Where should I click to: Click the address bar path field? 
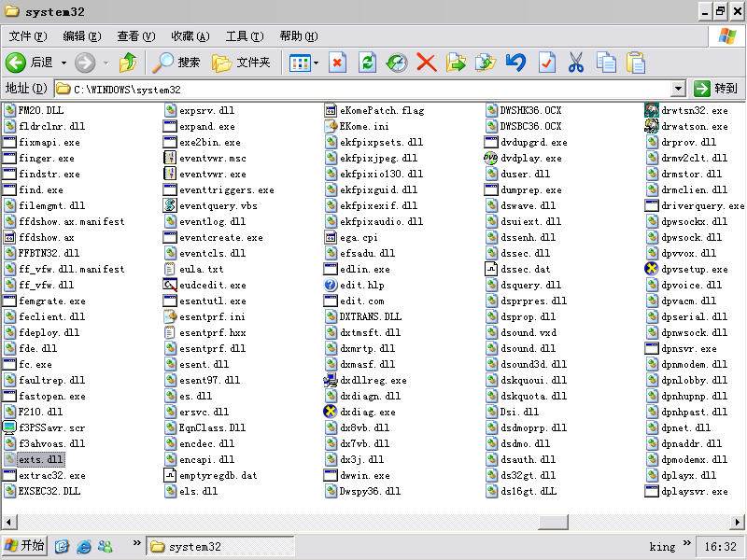(373, 89)
